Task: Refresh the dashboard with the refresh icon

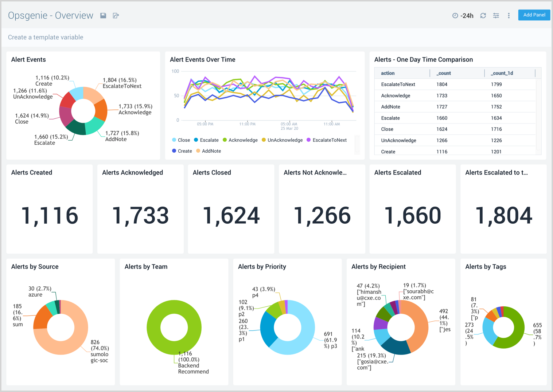Action: pyautogui.click(x=483, y=15)
